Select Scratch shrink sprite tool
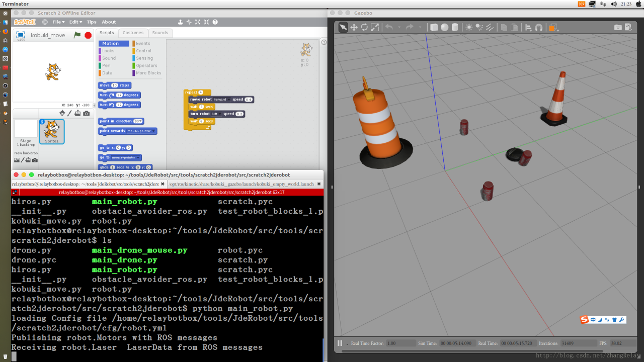This screenshot has width=644, height=362. [x=206, y=22]
